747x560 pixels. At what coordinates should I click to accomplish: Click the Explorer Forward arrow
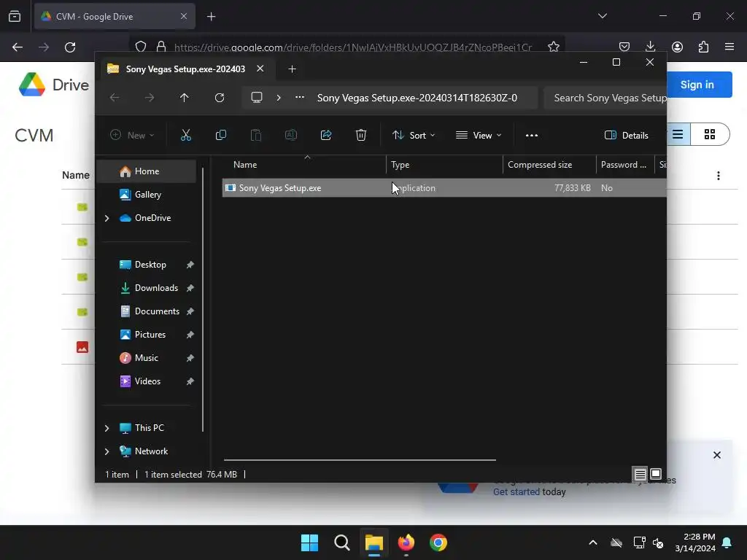coord(150,98)
